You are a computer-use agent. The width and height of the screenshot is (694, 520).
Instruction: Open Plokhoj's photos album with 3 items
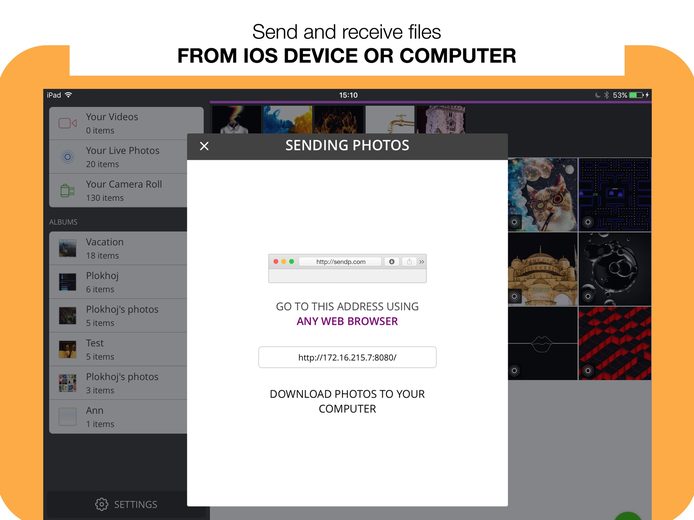pos(118,383)
